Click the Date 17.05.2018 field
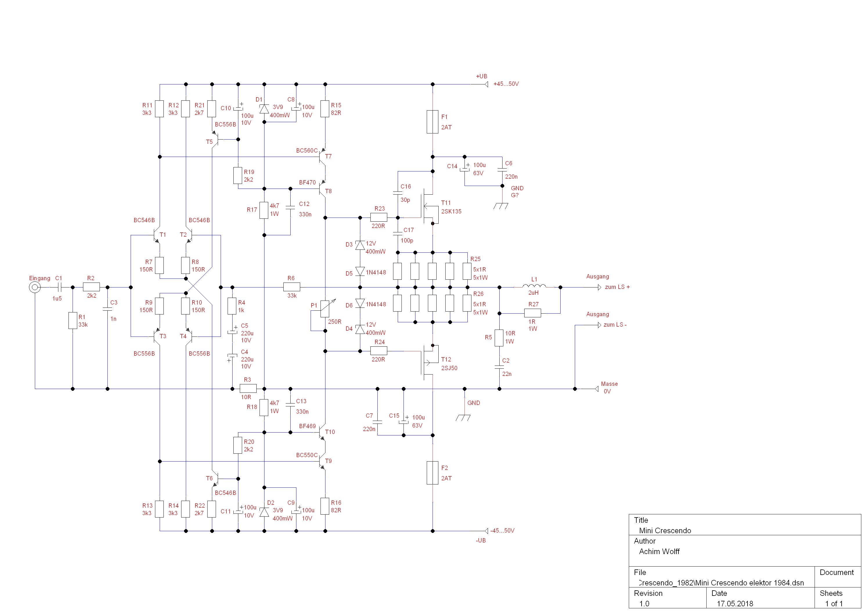Image resolution: width=868 pixels, height=615 pixels. point(735,604)
